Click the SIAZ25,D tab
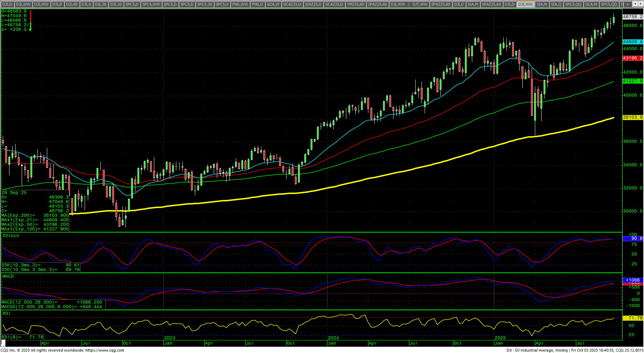 point(313,4)
